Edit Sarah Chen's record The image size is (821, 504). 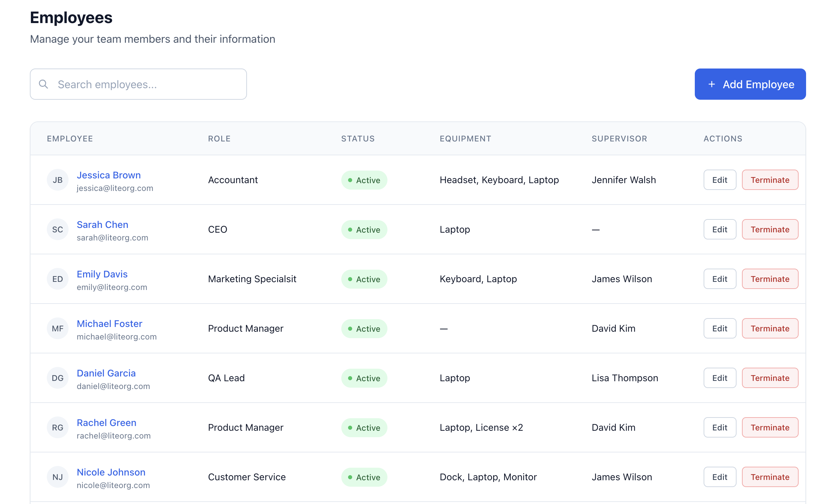720,229
